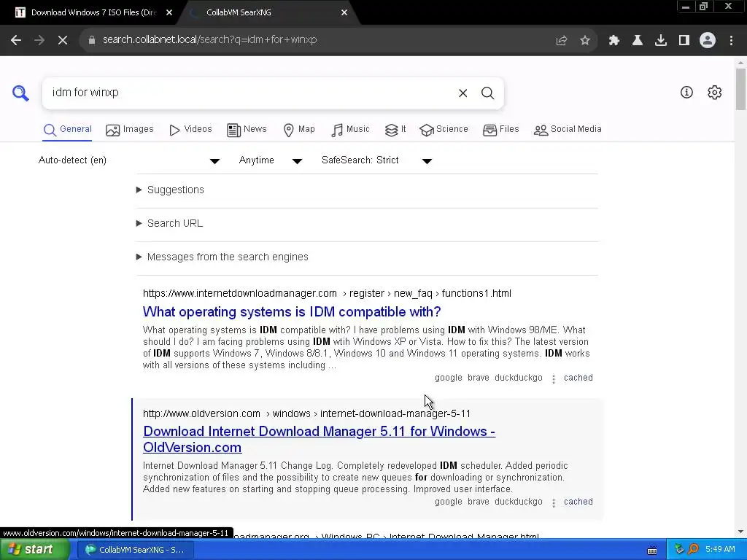Click duckduckgo label under oldversion result
The height and width of the screenshot is (560, 747).
(x=519, y=502)
